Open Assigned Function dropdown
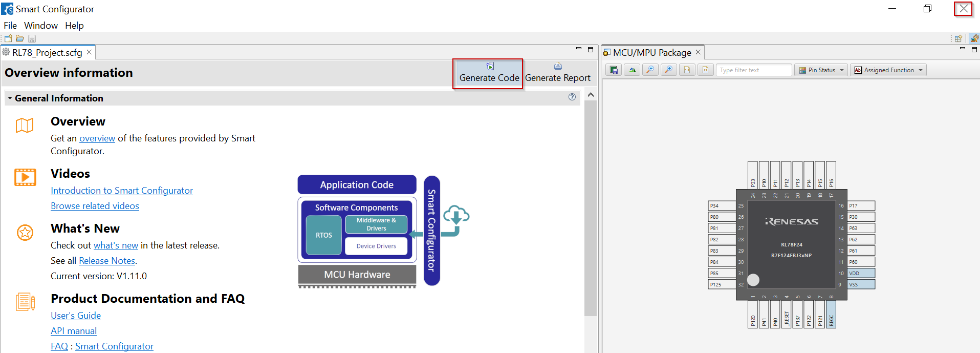The height and width of the screenshot is (353, 980). tap(889, 70)
